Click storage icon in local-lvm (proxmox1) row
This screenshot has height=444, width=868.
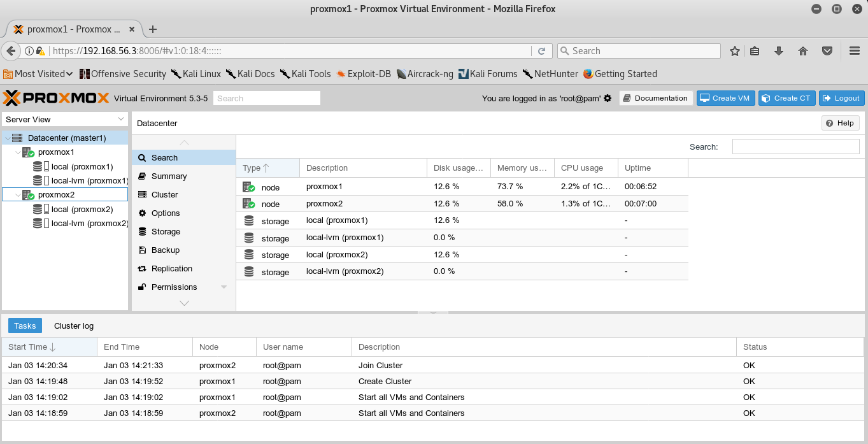pos(248,238)
